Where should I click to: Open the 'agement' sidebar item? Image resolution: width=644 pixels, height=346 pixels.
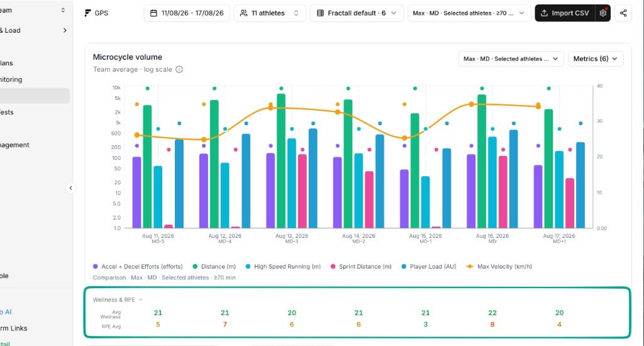[15, 145]
